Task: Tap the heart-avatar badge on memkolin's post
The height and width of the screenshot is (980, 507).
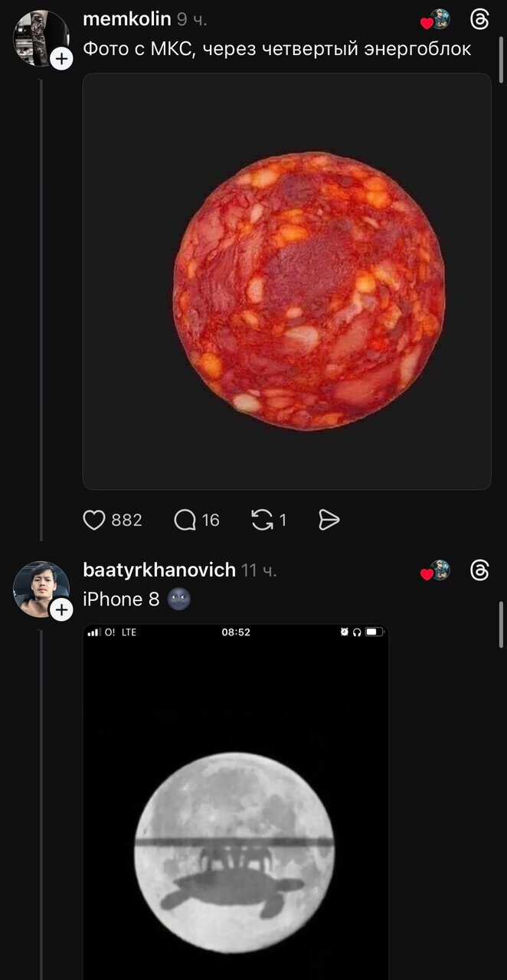Action: pos(437,21)
